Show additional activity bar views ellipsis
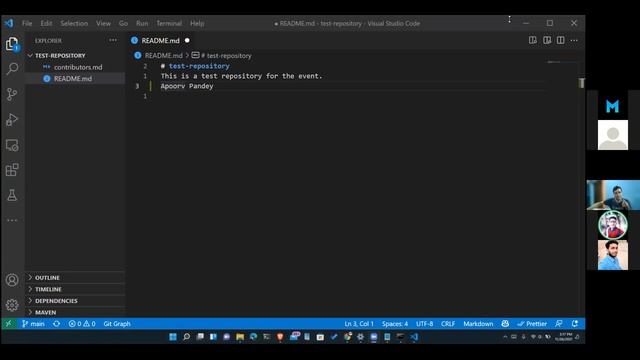This screenshot has height=360, width=640. pos(12,220)
